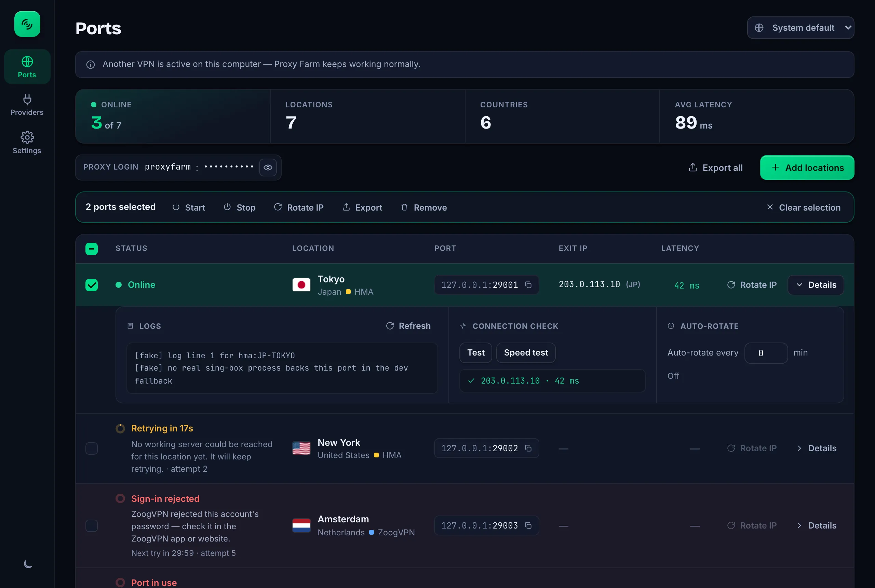Click the 42 ms latency value in the Tokyo row
Screen dimensions: 875x588
tap(686, 286)
